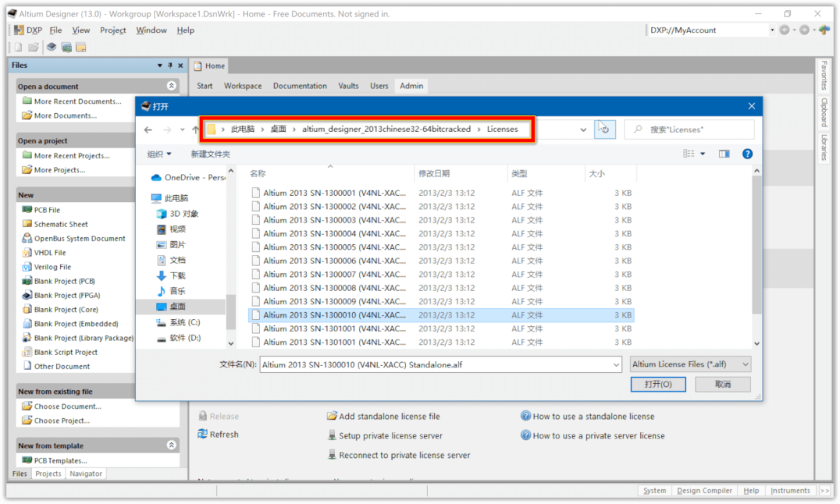This screenshot has height=504, width=840.
Task: Collapse the New from template section
Action: pyautogui.click(x=171, y=445)
